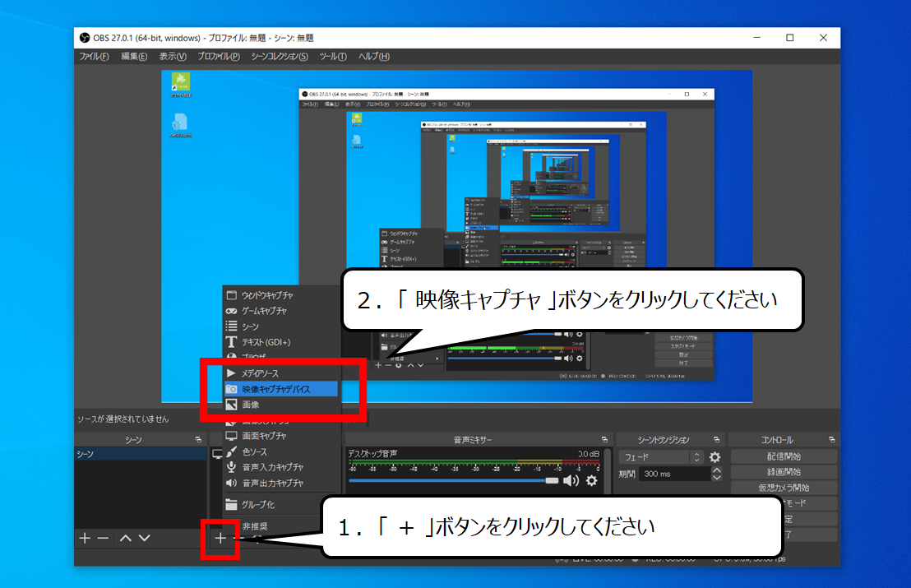
Task: Click the 300 ms duration field
Action: pos(675,475)
